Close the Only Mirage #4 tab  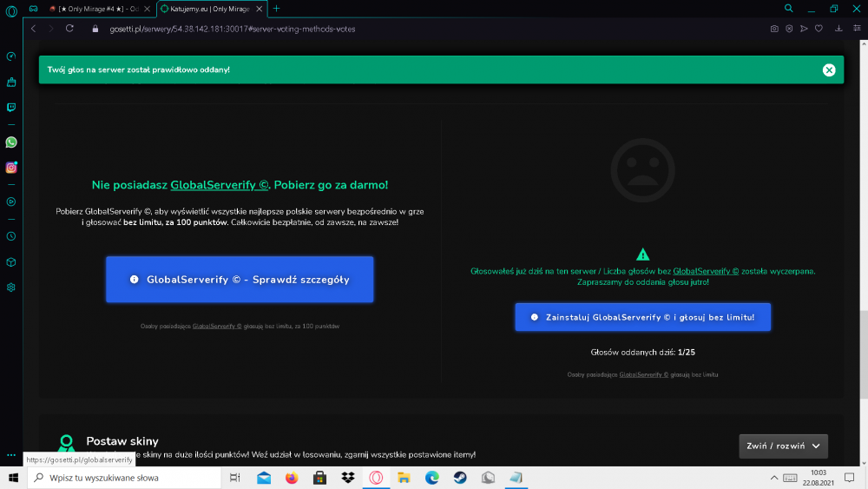pyautogui.click(x=148, y=9)
